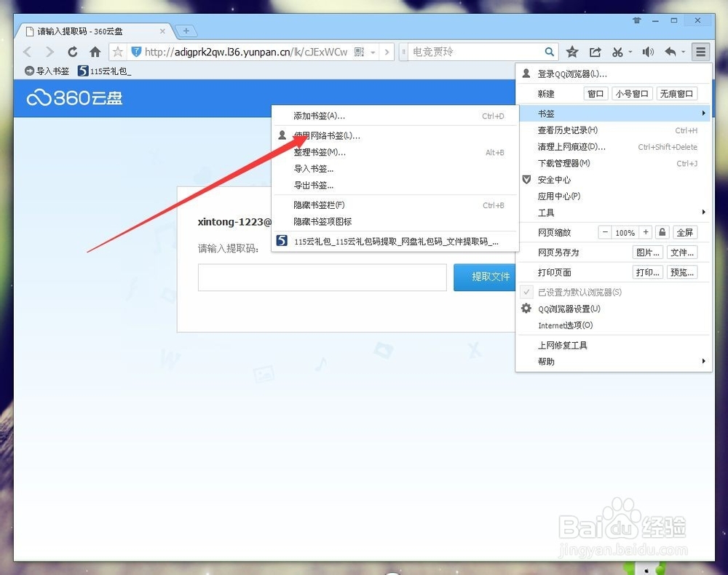Image resolution: width=728 pixels, height=575 pixels.
Task: Click the security shield icon in address bar
Action: click(x=135, y=52)
